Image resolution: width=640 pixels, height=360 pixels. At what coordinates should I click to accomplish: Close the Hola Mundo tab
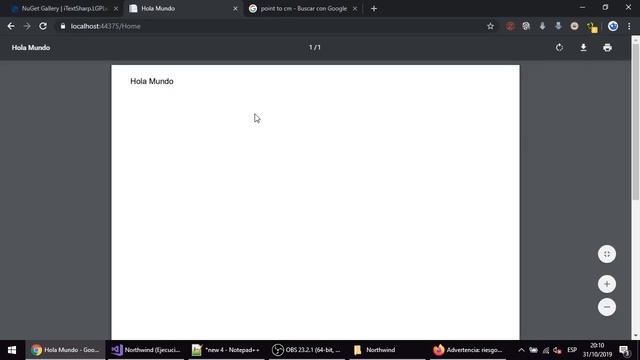[235, 9]
